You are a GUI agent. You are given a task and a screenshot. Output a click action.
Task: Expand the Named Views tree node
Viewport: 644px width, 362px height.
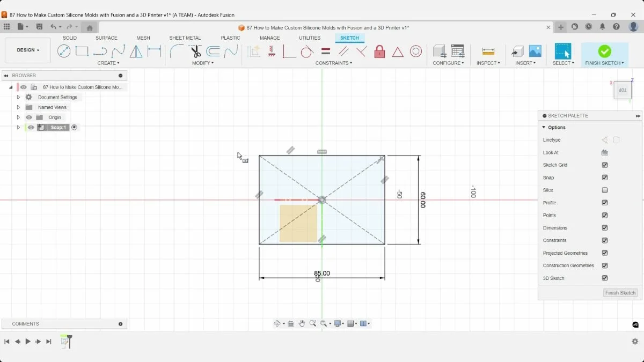[x=18, y=107]
